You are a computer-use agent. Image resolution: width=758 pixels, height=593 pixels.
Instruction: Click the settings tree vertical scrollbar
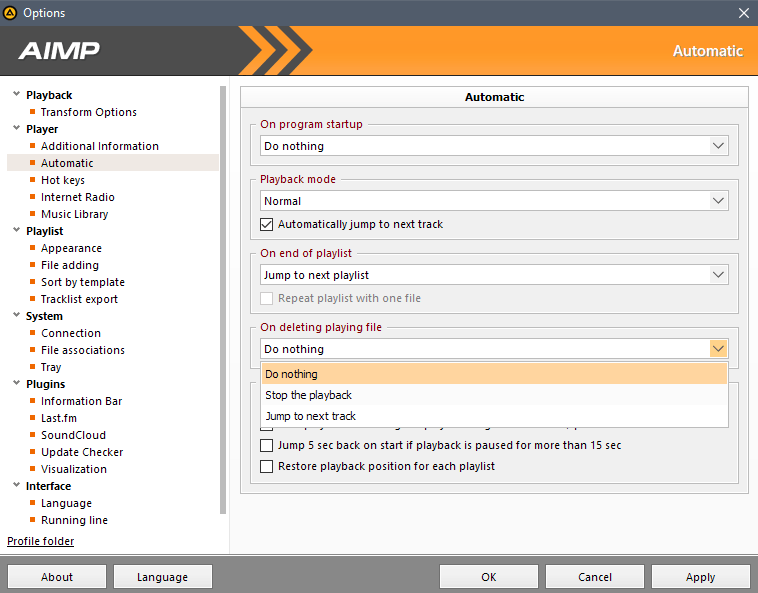coord(223,300)
